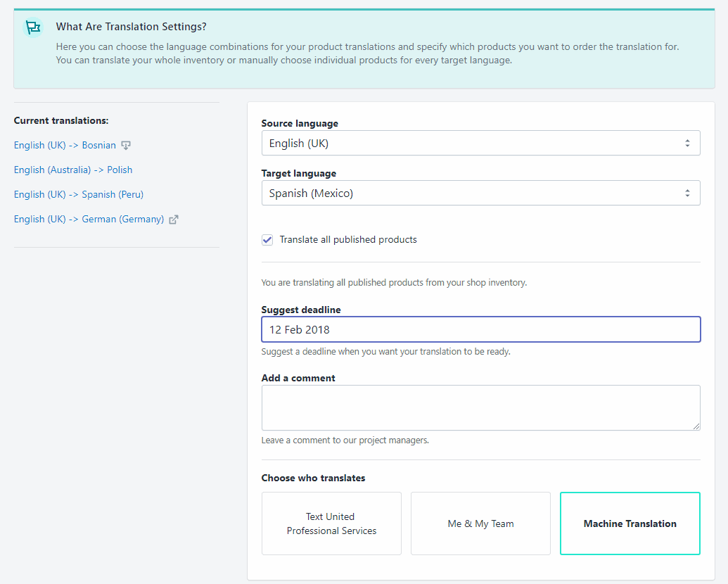
Task: Click the flag icon in the info banner
Action: [33, 27]
